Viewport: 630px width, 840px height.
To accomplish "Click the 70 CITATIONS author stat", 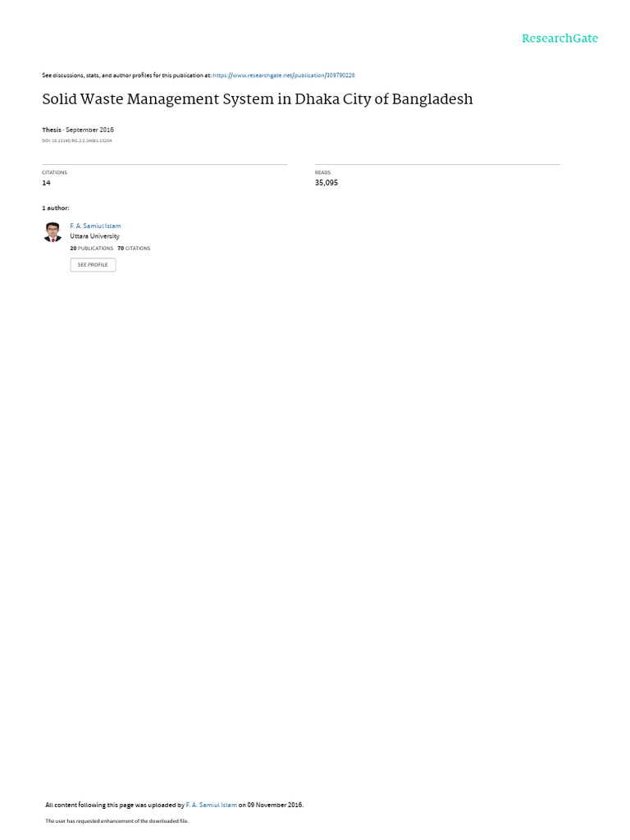I will (134, 249).
